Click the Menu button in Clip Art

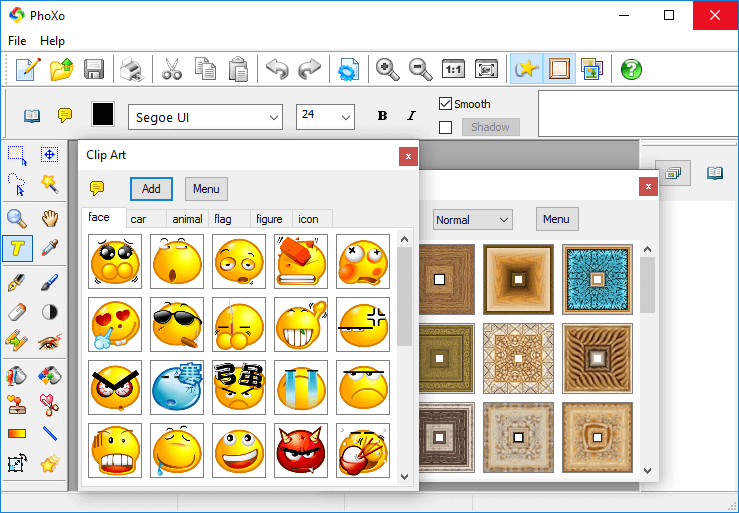[x=206, y=189]
